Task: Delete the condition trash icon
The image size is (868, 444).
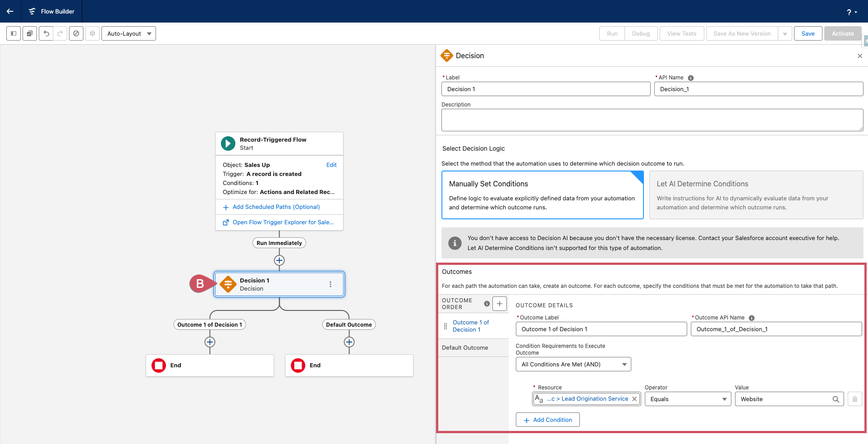Action: (x=854, y=399)
